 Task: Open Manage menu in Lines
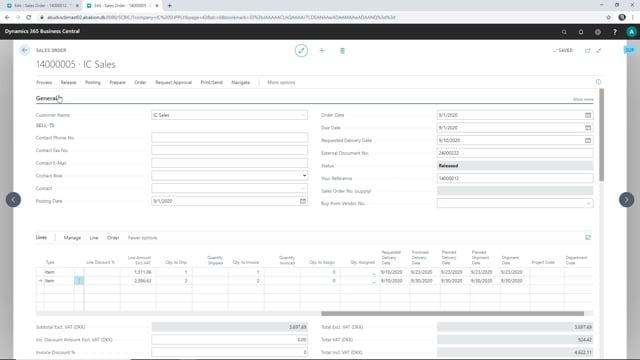click(x=72, y=238)
